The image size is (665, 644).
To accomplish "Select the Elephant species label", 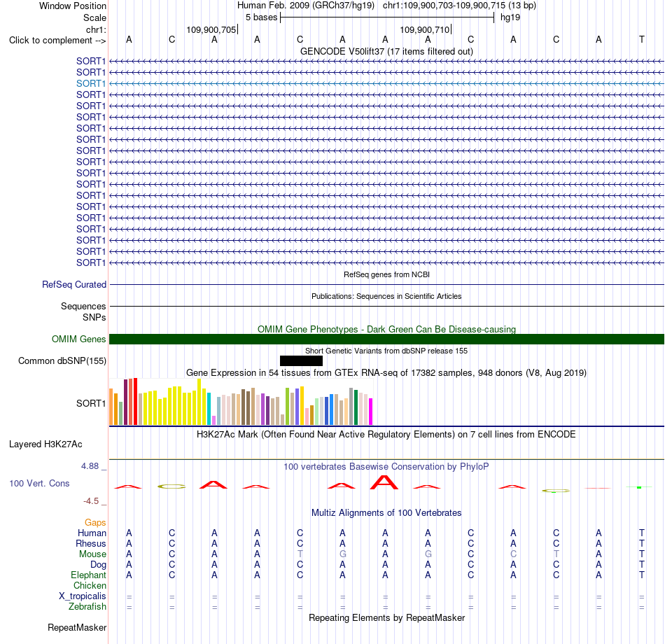I will click(x=88, y=575).
